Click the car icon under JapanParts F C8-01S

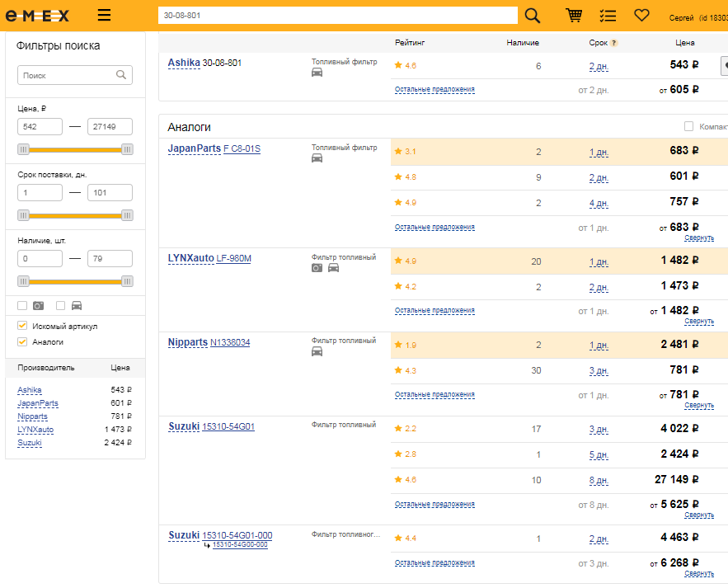pos(317,158)
